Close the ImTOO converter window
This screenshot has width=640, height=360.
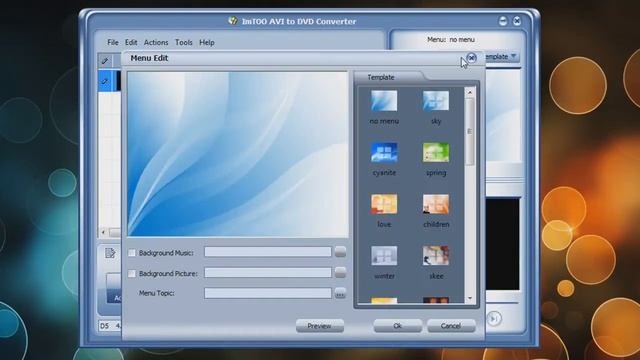517,21
